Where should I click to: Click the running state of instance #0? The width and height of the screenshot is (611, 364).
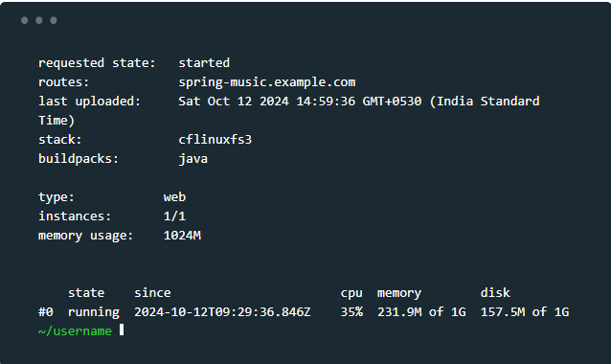[94, 312]
